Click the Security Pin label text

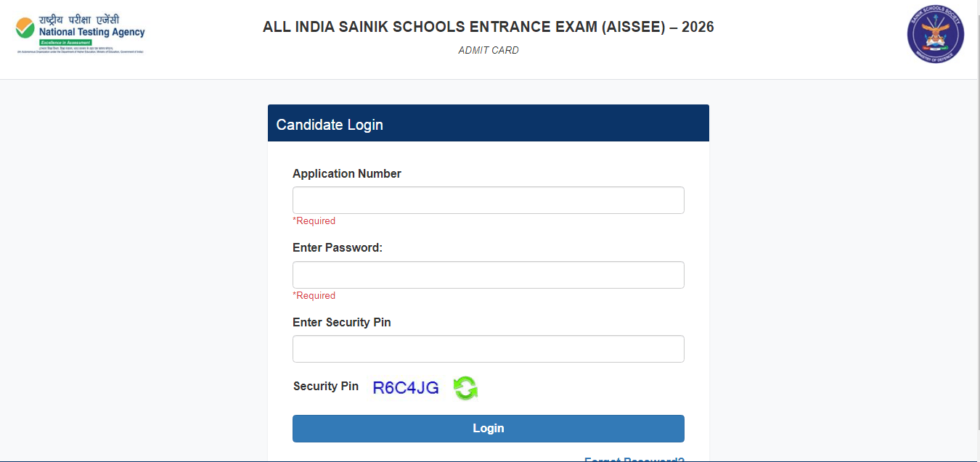pyautogui.click(x=325, y=386)
